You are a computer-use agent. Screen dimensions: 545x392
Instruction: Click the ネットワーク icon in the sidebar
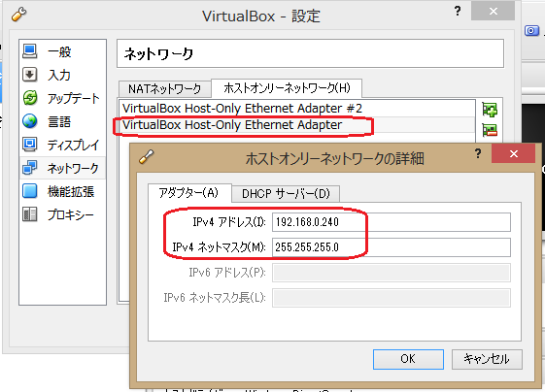point(29,167)
